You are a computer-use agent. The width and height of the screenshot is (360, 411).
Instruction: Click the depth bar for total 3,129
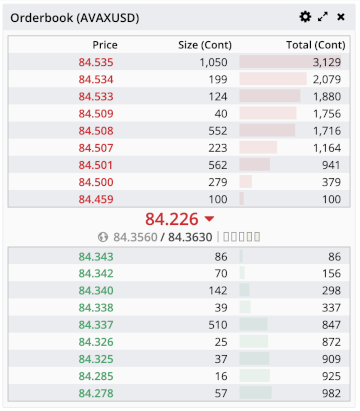290,62
